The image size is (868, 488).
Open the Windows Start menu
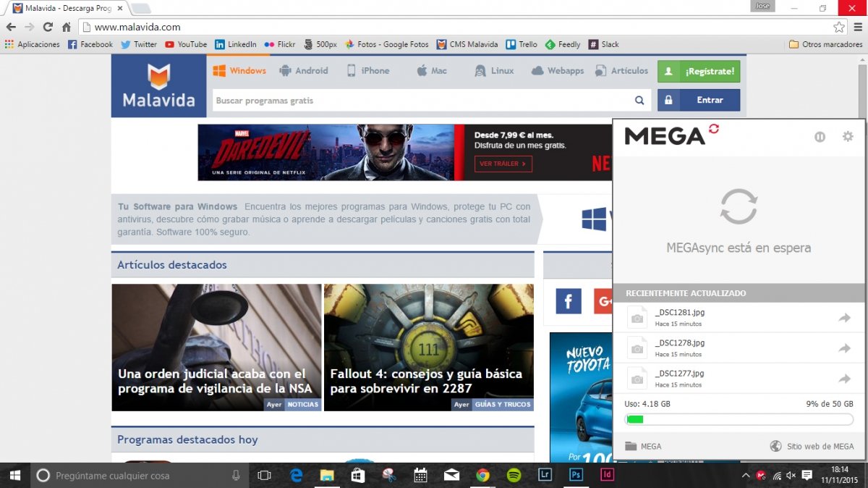coord(14,475)
